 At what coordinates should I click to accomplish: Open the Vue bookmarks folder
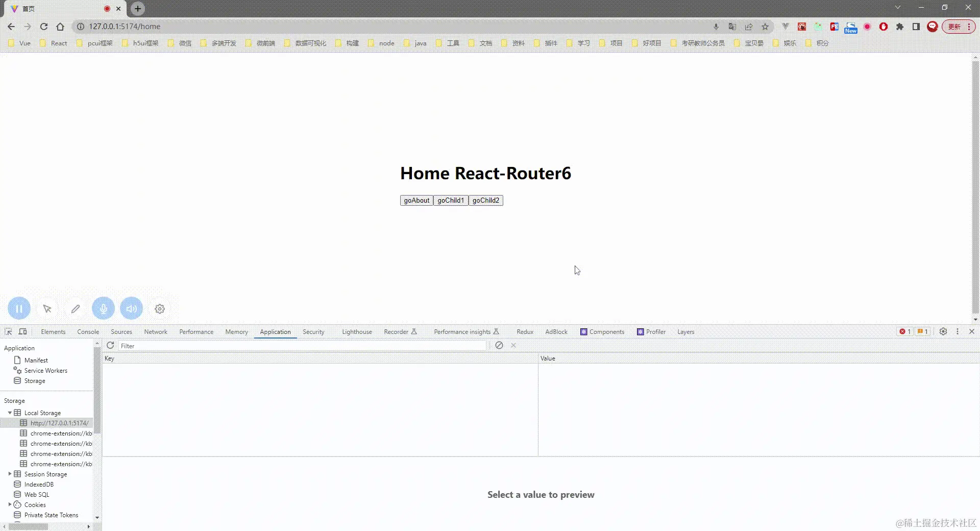click(x=19, y=43)
